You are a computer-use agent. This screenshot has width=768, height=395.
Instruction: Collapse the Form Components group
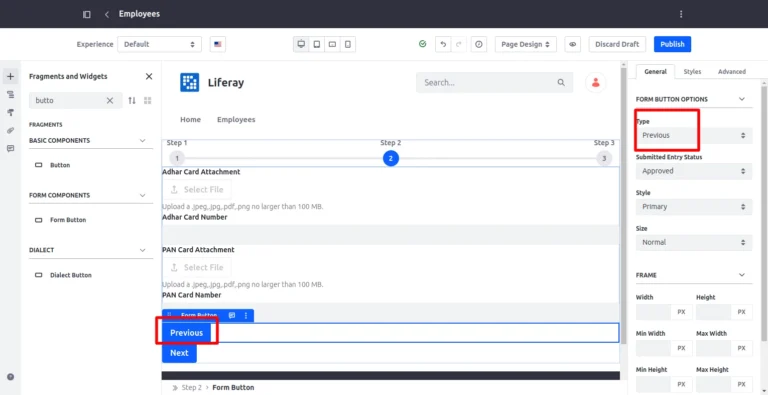(x=143, y=195)
